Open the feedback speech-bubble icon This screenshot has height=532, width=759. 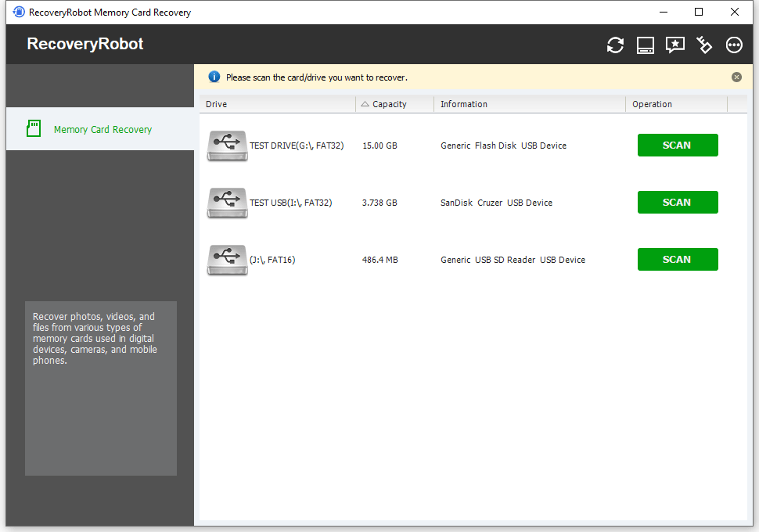(x=674, y=45)
